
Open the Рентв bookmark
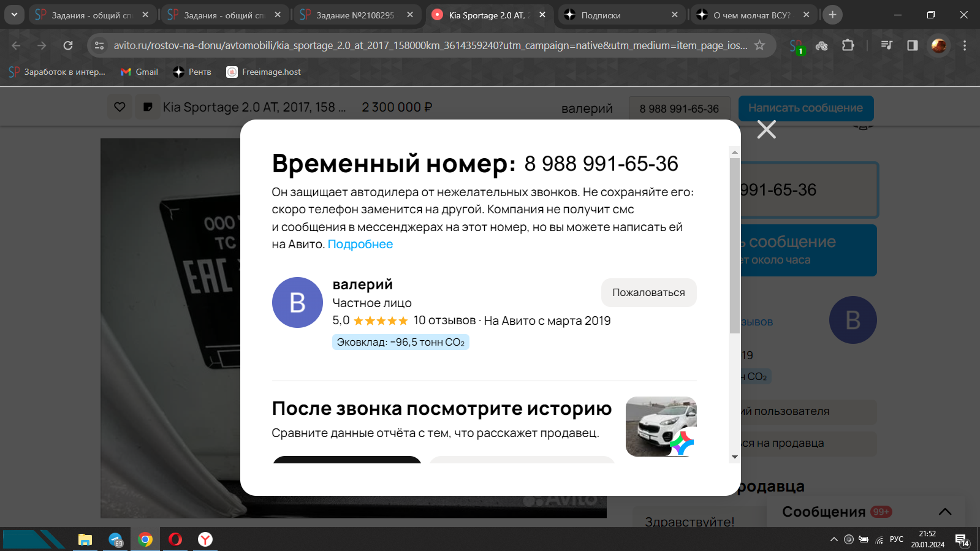(192, 72)
